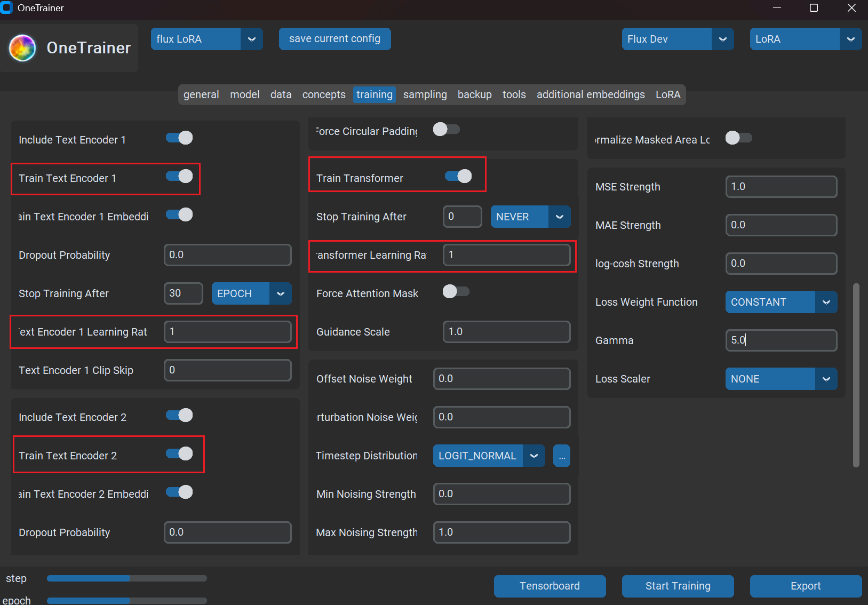Disable Train Text Encoder 2 switch

tap(179, 453)
